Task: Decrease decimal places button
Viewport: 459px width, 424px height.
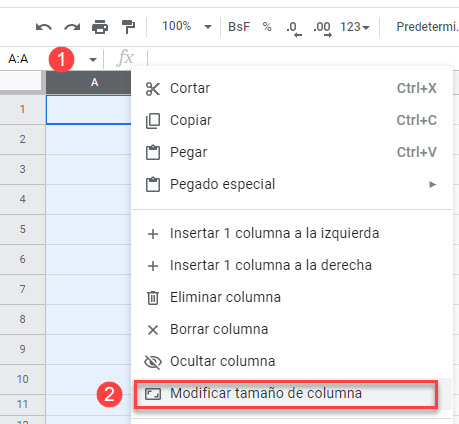Action: point(294,28)
